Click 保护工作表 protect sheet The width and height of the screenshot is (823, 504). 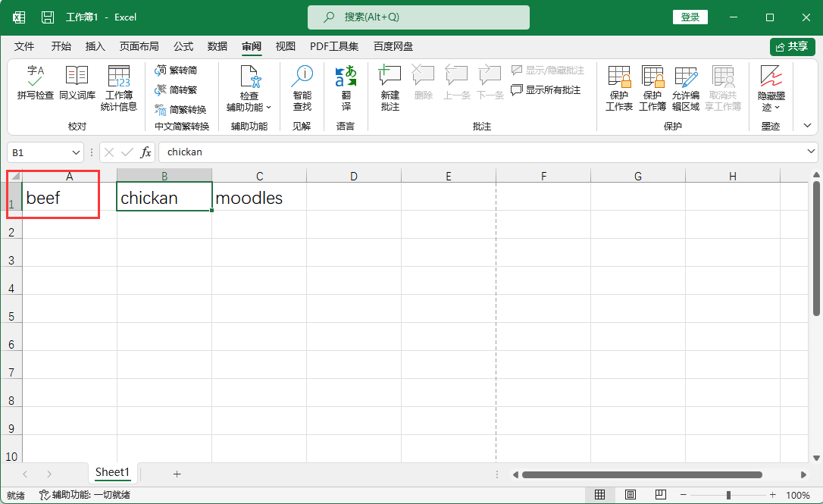[x=619, y=88]
